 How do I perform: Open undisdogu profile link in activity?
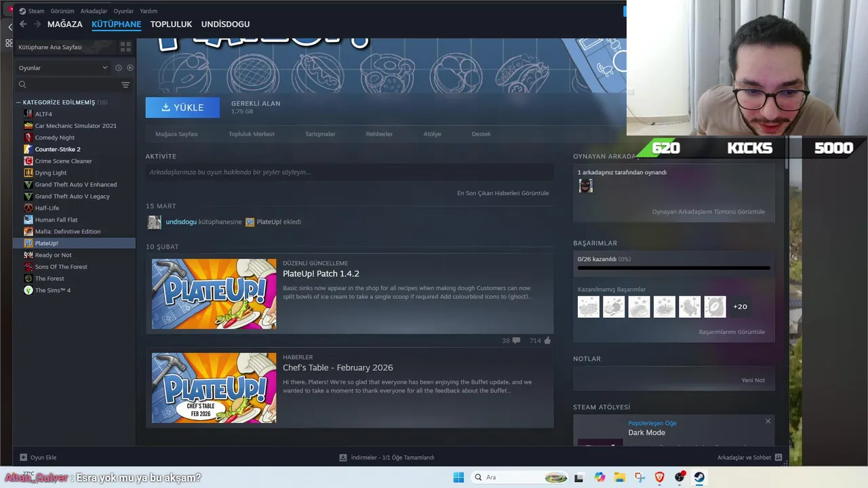pyautogui.click(x=181, y=222)
